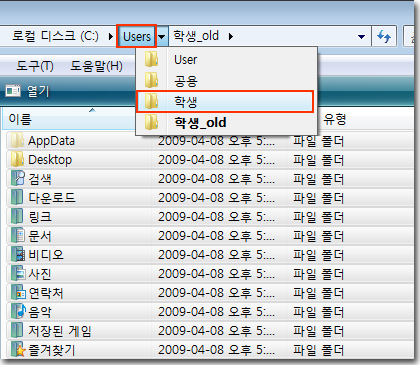This screenshot has width=420, height=365.
Task: Open the 도움말(H) menu
Action: click(96, 66)
